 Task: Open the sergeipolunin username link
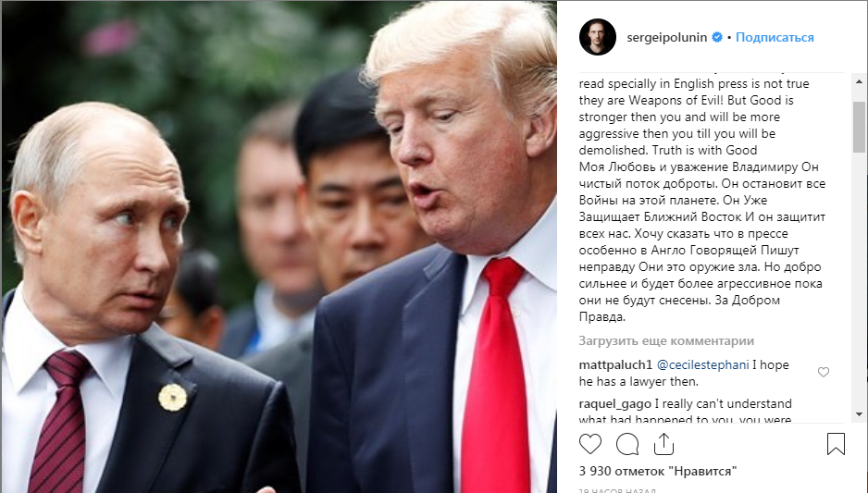667,37
